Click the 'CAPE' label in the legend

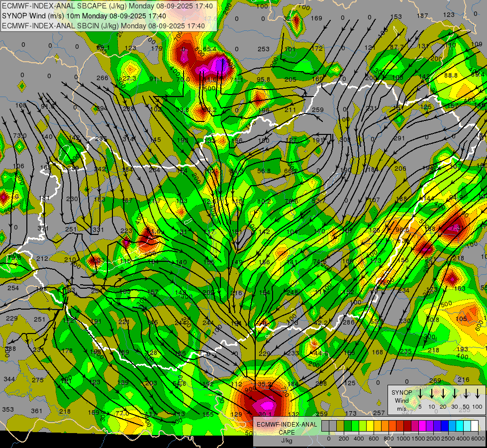(287, 432)
